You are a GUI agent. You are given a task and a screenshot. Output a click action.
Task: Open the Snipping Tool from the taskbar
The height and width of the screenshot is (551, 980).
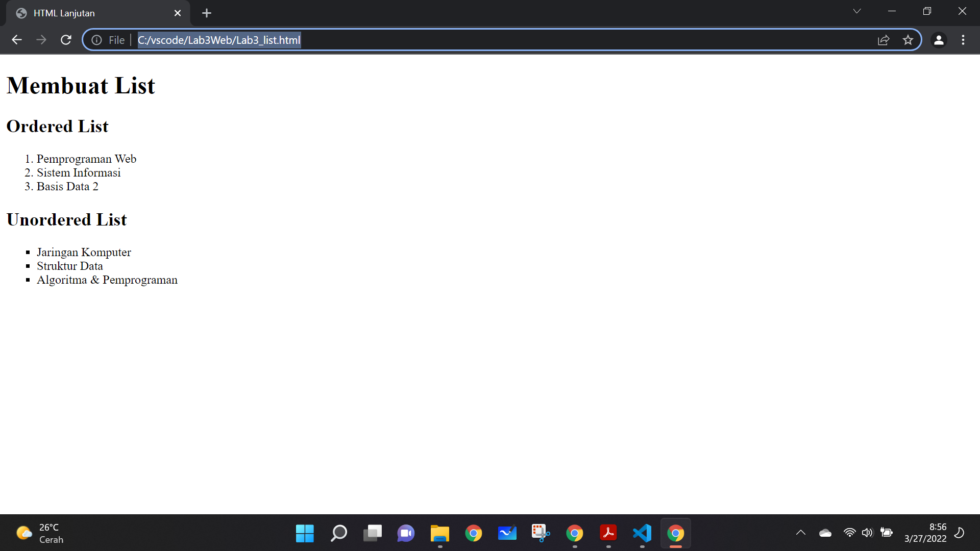pyautogui.click(x=540, y=533)
